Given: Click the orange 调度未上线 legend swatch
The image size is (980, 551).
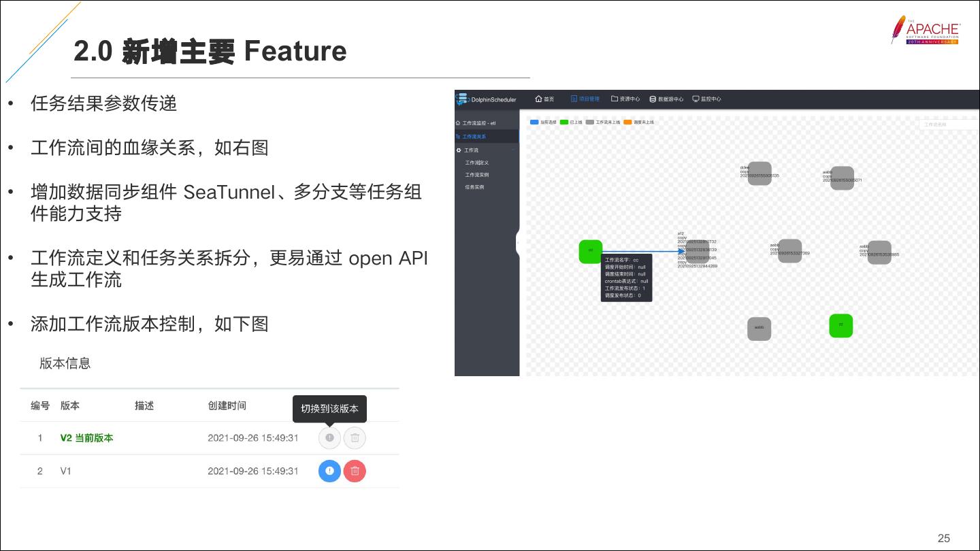Looking at the screenshot, I should pyautogui.click(x=627, y=122).
